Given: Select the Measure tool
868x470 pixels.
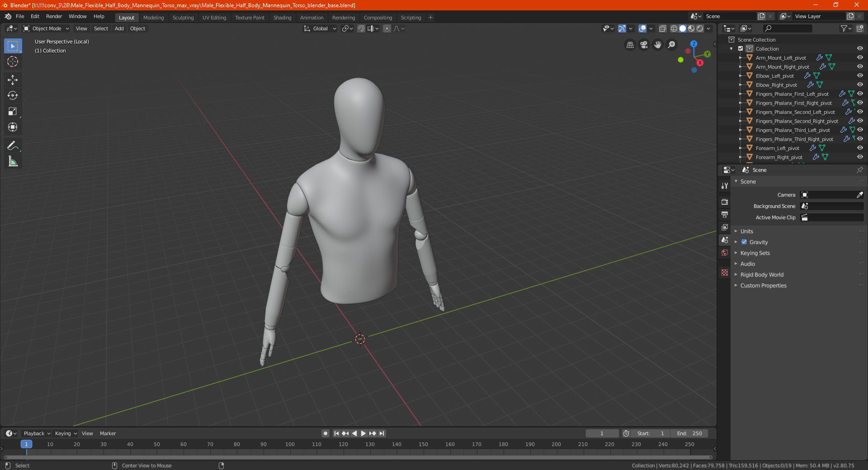Looking at the screenshot, I should (x=13, y=161).
